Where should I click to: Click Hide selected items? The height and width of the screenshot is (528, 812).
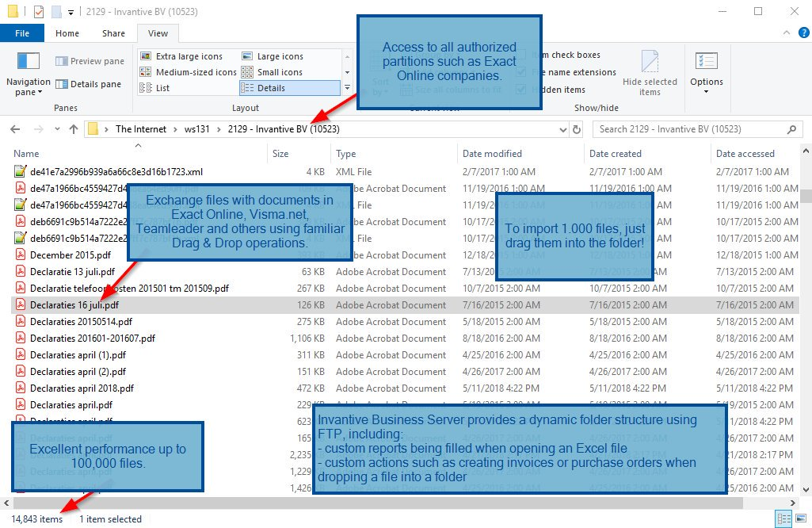(650, 73)
